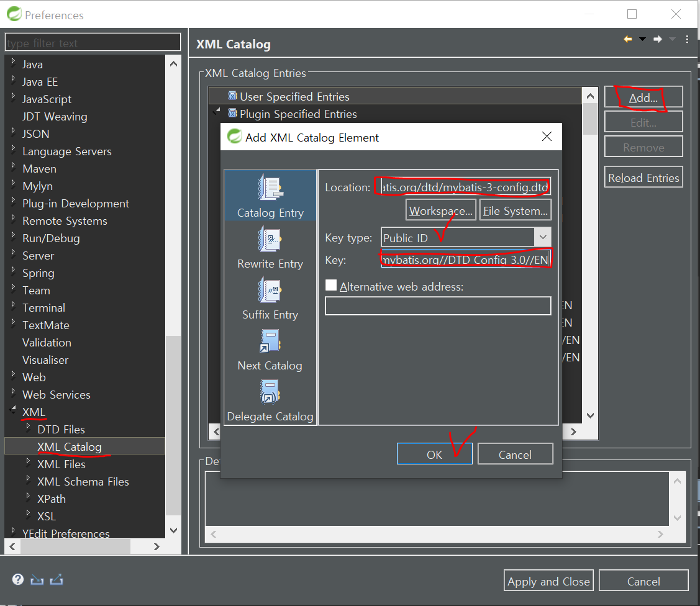Expand the Run/Debug tree node
Screen dimensions: 700x606
click(x=14, y=235)
